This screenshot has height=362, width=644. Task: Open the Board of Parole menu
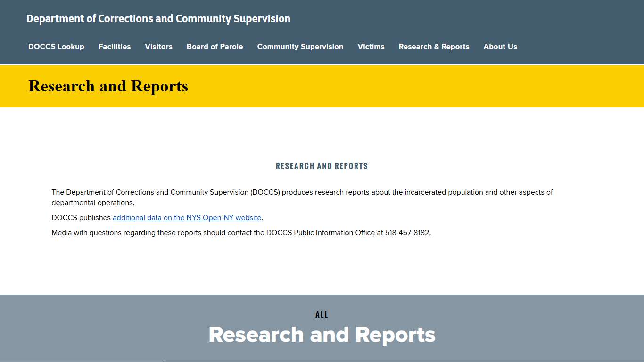tap(215, 46)
